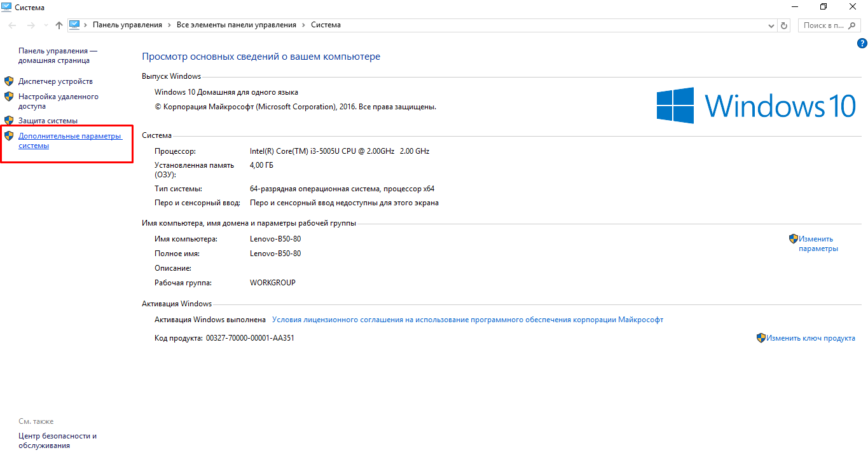Image resolution: width=868 pixels, height=462 pixels.
Task: Select 'Панель управления' breadcrumb
Action: click(x=127, y=25)
